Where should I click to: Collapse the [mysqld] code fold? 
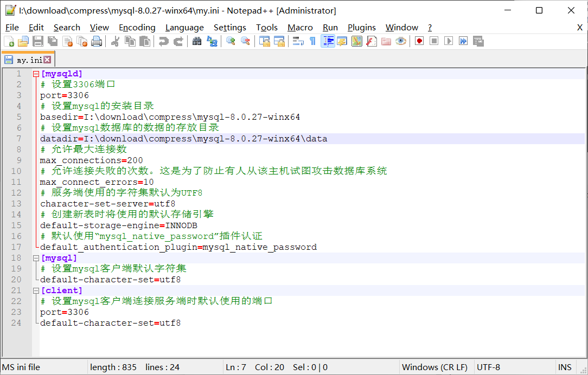(36, 73)
